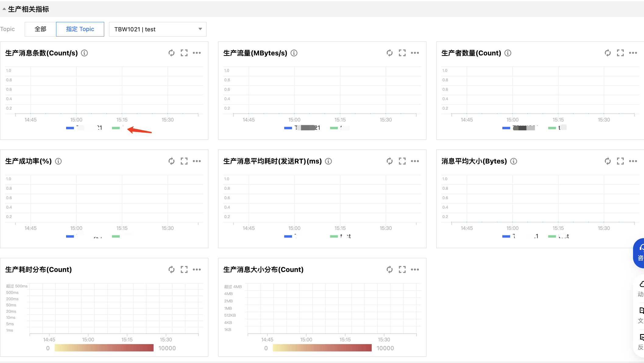This screenshot has width=644, height=363.
Task: Refresh the 生产消息条数 chart
Action: [172, 53]
